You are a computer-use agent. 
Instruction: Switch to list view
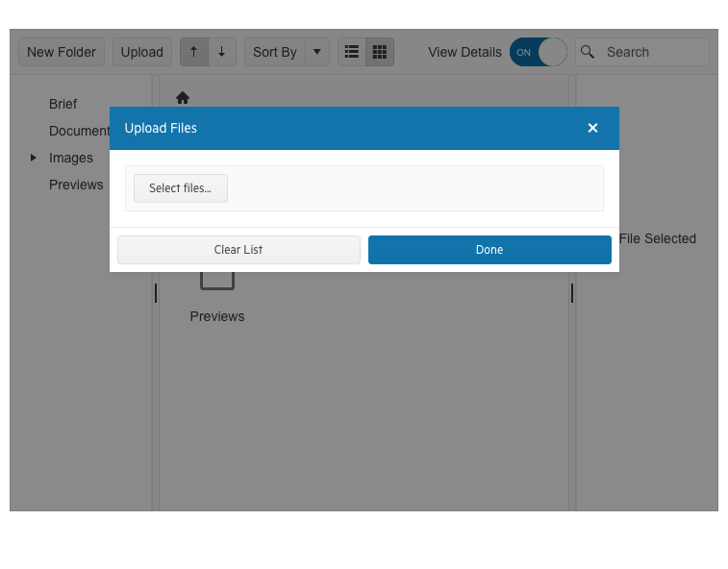click(352, 52)
